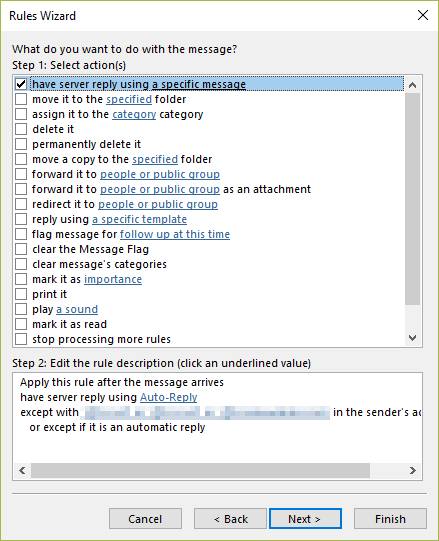Enable the 'mark it as read' checkbox
The width and height of the screenshot is (439, 541).
click(21, 324)
